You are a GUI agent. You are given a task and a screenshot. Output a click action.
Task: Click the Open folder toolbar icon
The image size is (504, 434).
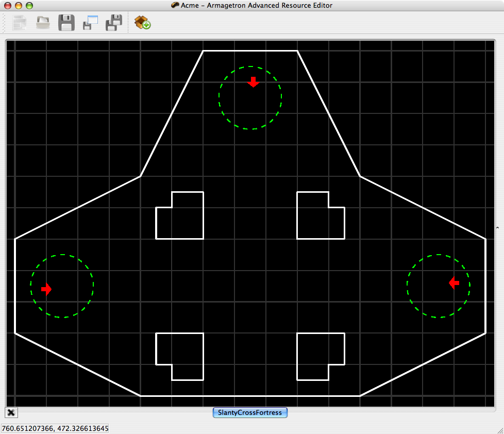(43, 23)
